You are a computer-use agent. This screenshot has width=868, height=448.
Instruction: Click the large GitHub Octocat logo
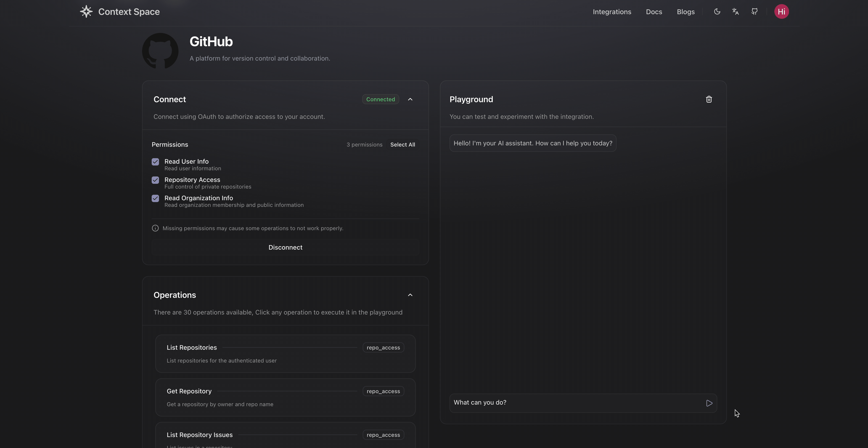coord(160,51)
